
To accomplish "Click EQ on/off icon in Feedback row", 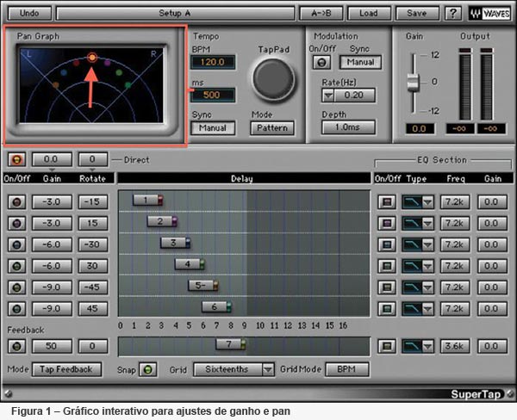I will click(387, 346).
